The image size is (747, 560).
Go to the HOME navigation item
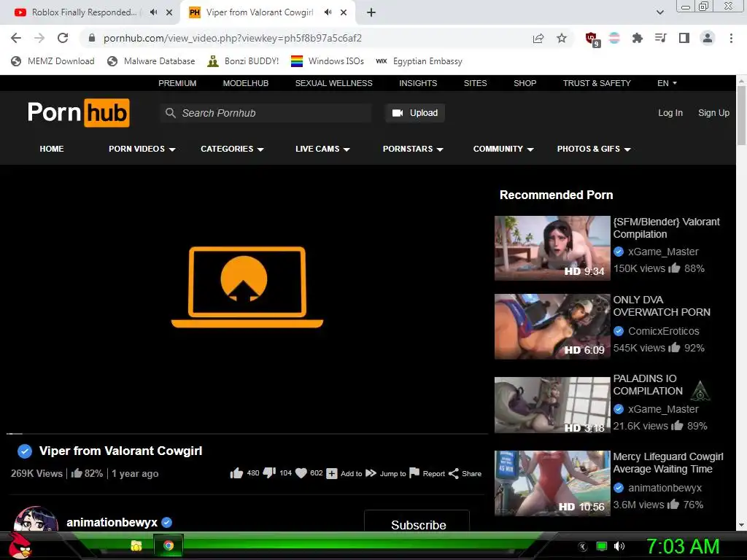click(52, 149)
